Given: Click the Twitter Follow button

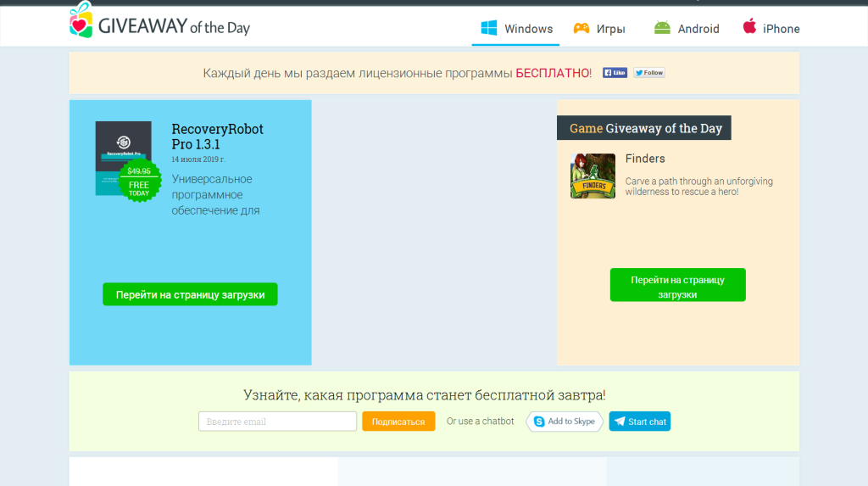Looking at the screenshot, I should click(x=649, y=73).
